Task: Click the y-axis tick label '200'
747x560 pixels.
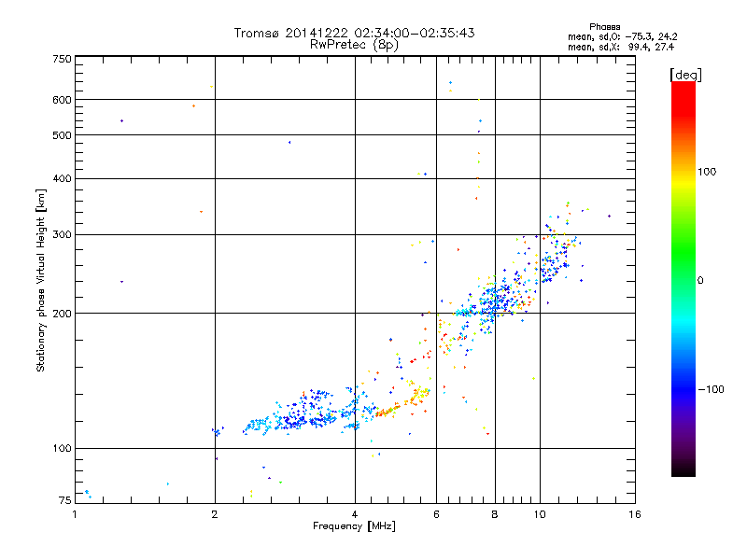Action: pos(62,314)
